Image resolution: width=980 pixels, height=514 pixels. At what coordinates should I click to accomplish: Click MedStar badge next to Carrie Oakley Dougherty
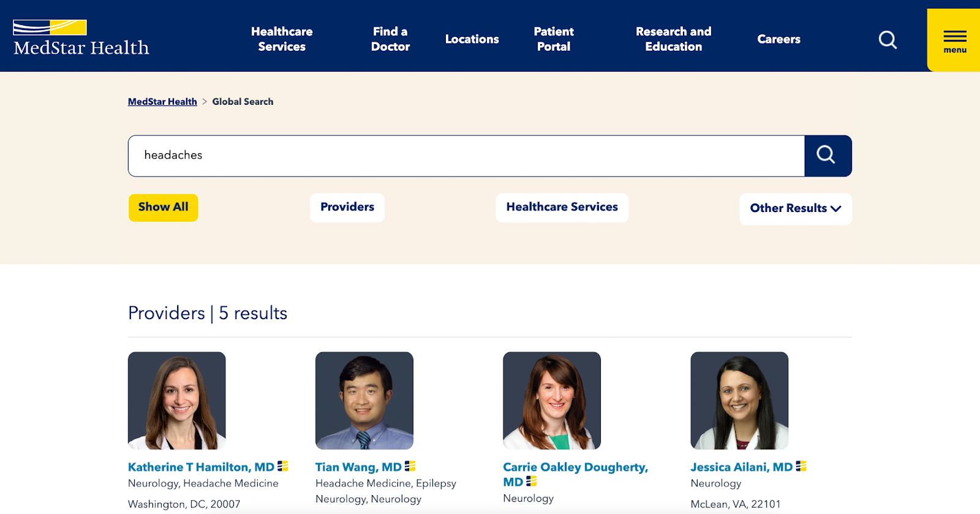pos(531,482)
